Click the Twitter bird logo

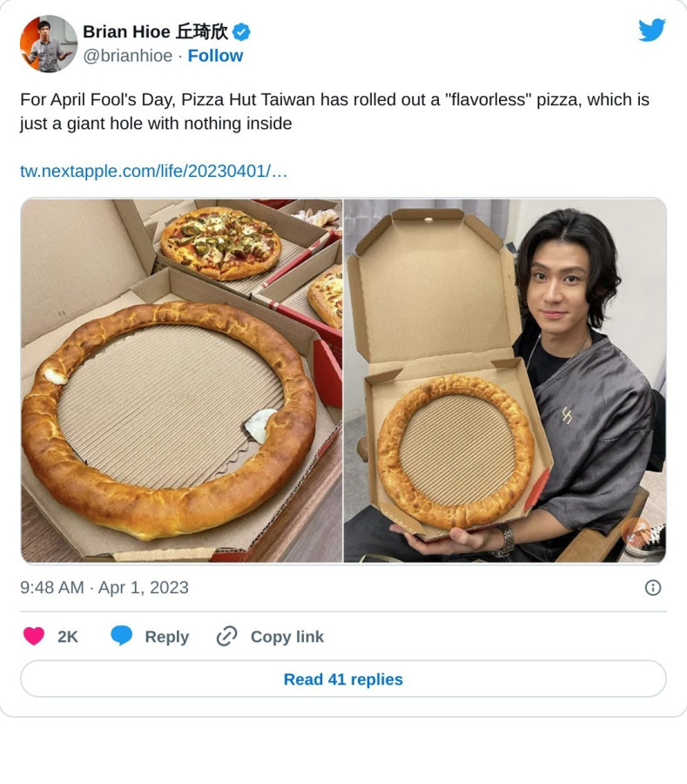651,30
